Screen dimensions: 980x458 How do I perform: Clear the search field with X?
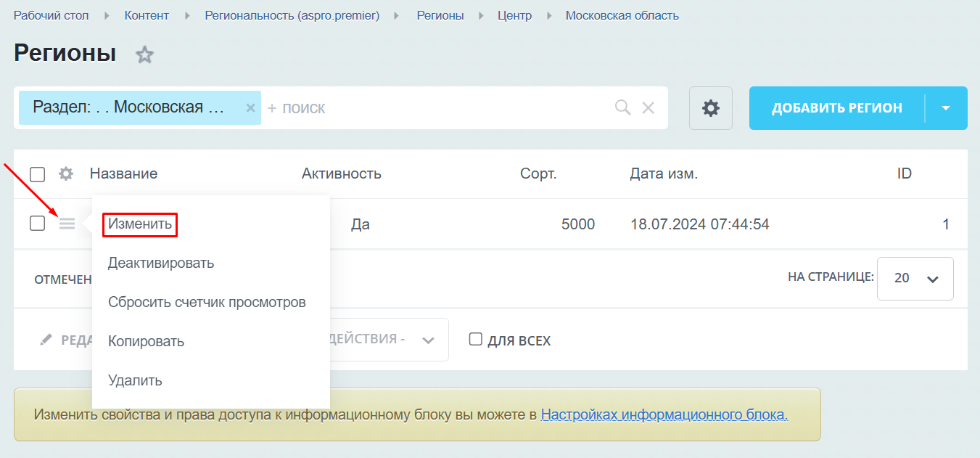[x=648, y=107]
